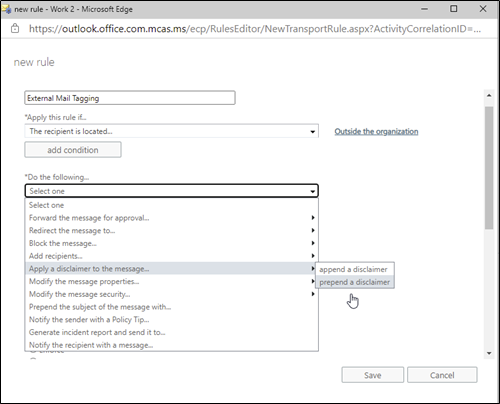Choose 'Select one' option in action list
Screen dimensions: 500x404
click(172, 205)
